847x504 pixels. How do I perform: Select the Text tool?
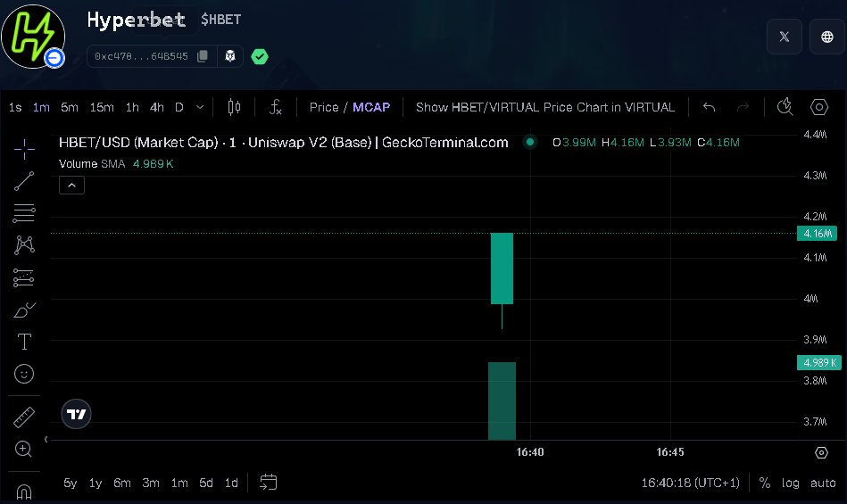click(x=24, y=342)
